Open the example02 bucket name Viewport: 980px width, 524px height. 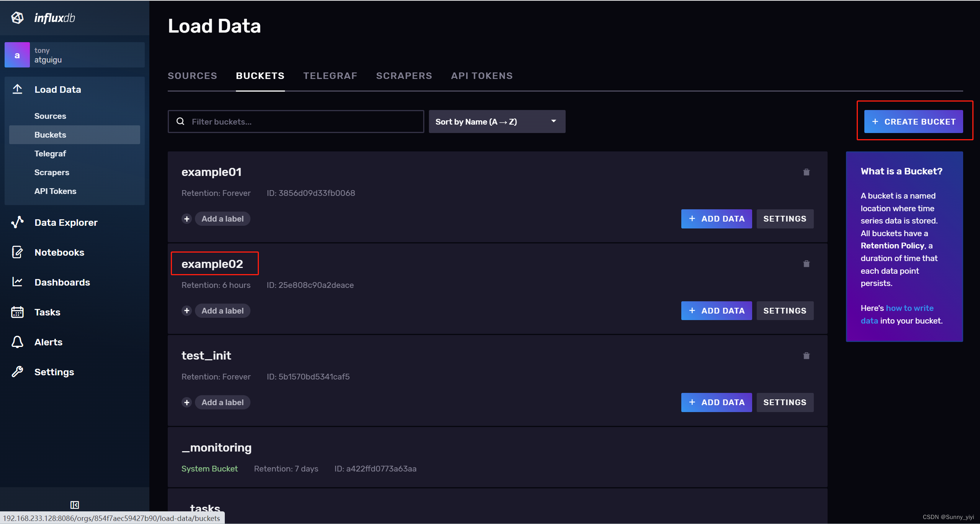pos(212,264)
